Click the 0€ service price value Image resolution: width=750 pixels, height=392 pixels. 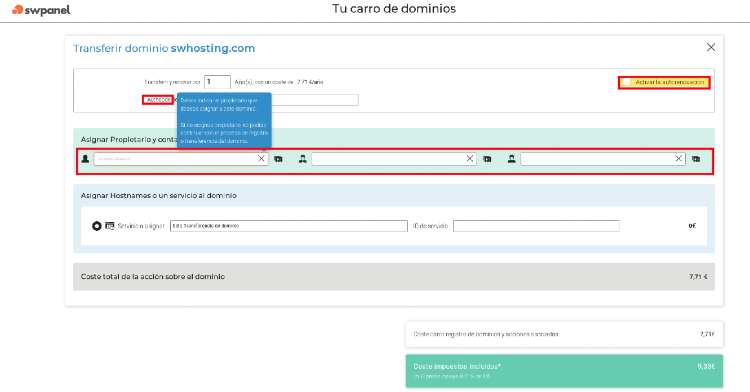(x=692, y=226)
